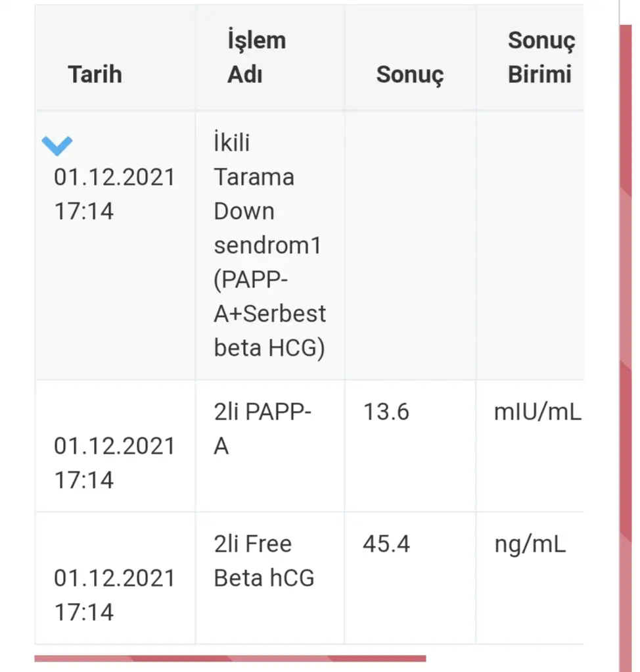Screen dimensions: 640x672
Task: Select the ng/mL unit cell
Action: (530, 544)
